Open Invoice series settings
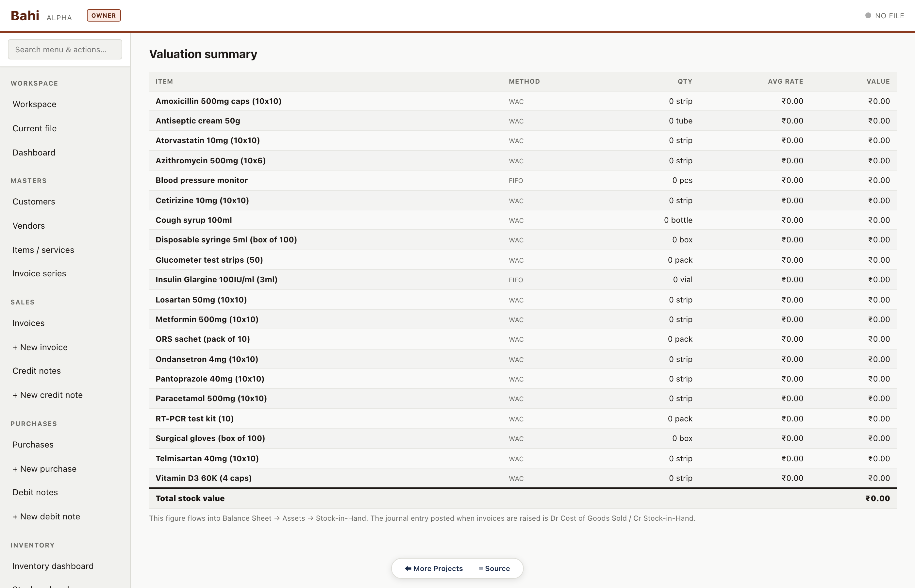Image resolution: width=915 pixels, height=588 pixels. tap(39, 273)
